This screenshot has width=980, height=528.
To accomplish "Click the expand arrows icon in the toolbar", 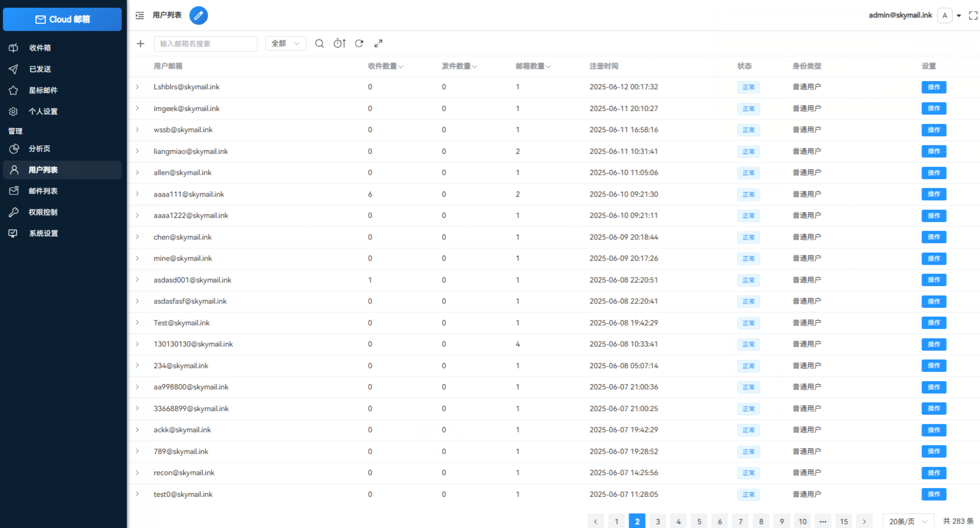I will point(378,44).
